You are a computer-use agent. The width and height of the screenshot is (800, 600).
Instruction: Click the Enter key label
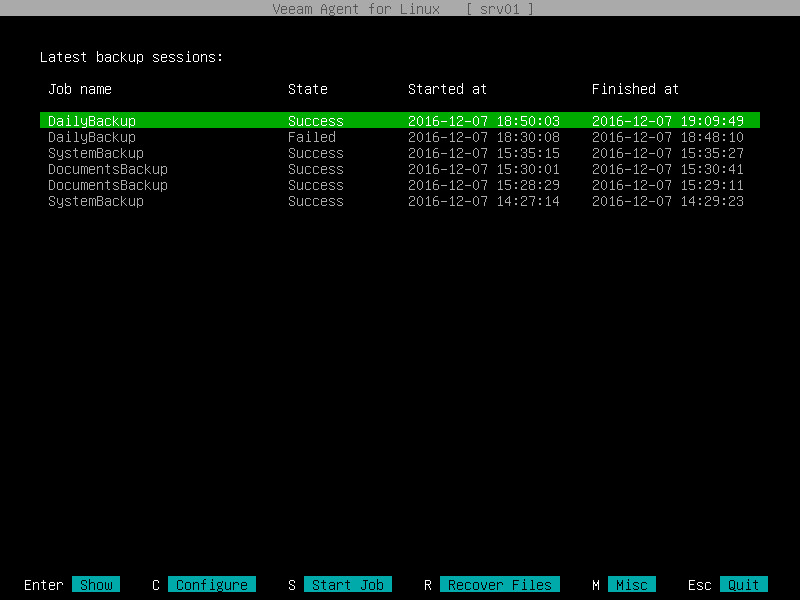click(44, 585)
